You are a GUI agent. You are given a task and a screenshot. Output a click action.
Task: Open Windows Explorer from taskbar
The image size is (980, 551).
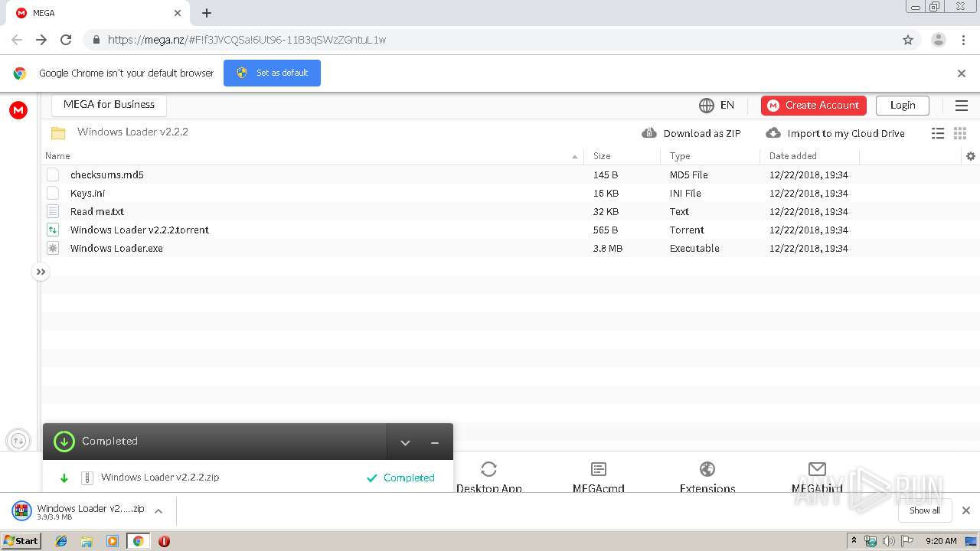(87, 541)
